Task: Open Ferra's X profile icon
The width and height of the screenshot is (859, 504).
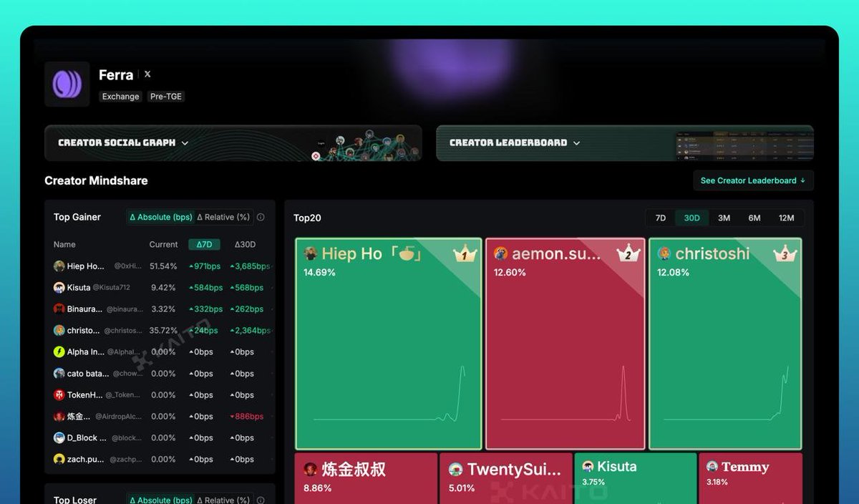Action: [x=147, y=74]
